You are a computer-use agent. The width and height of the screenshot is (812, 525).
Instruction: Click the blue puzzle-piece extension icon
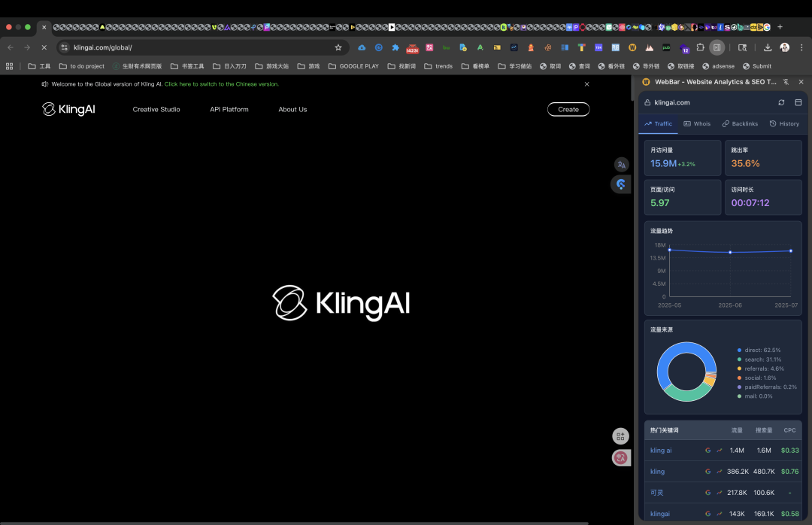[x=395, y=47]
